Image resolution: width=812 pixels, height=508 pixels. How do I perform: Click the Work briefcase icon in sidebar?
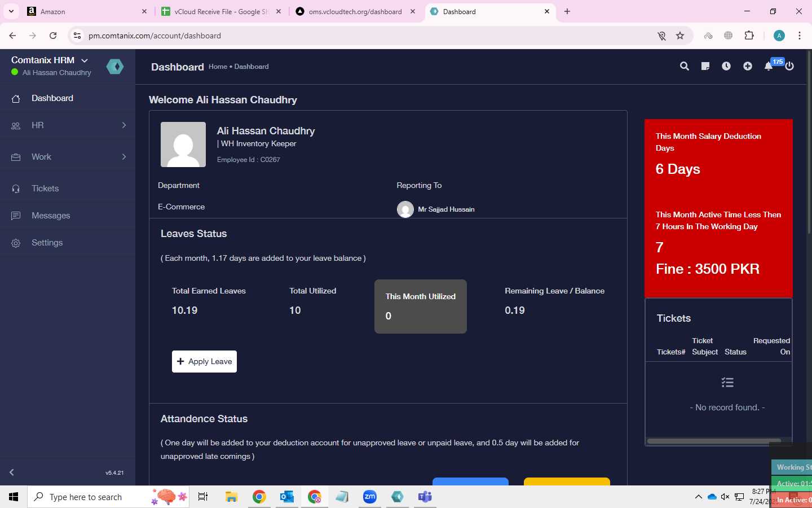(16, 157)
